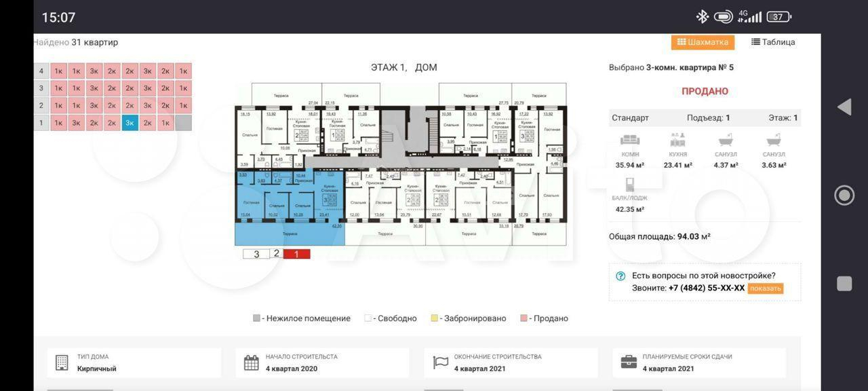This screenshot has height=391, width=868.
Task: Click the balcony door icon above БАЛК/ЛОДЖ
Action: click(630, 185)
